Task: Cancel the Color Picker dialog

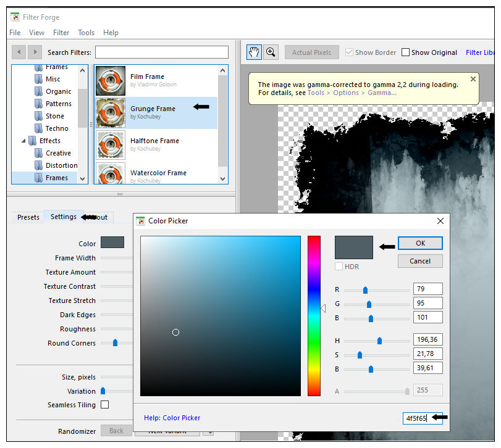Action: [420, 261]
